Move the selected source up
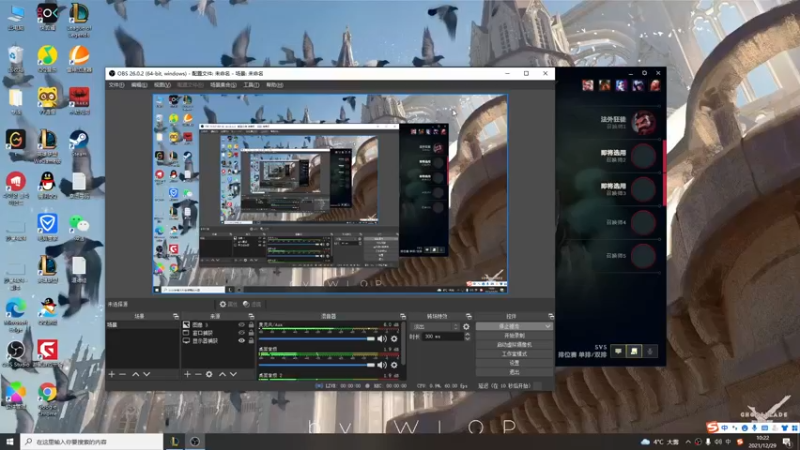 click(x=222, y=374)
